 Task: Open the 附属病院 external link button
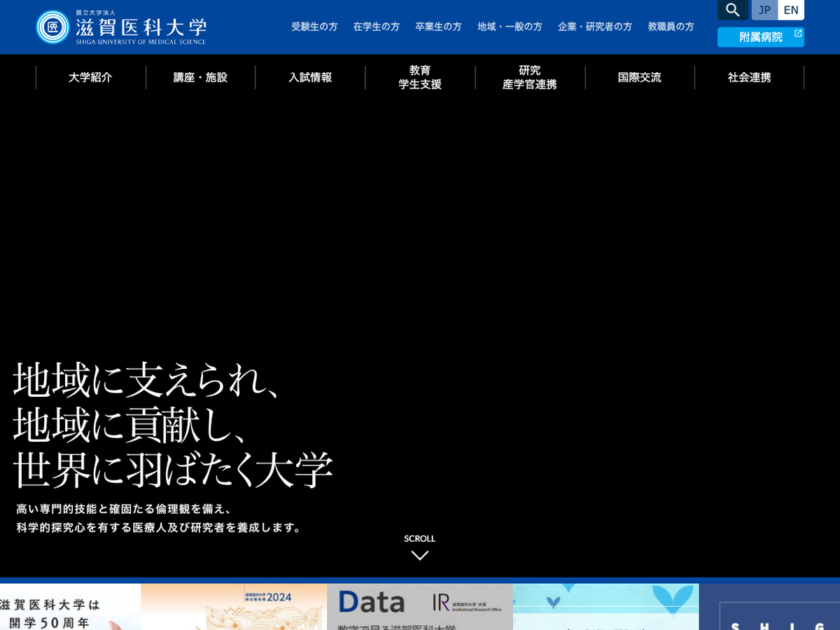(760, 37)
